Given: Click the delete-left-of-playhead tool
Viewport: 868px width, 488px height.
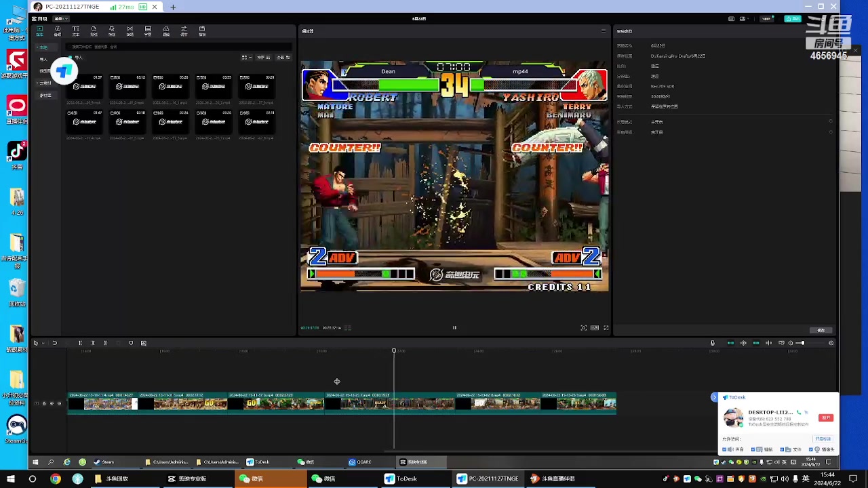Looking at the screenshot, I should [x=93, y=343].
